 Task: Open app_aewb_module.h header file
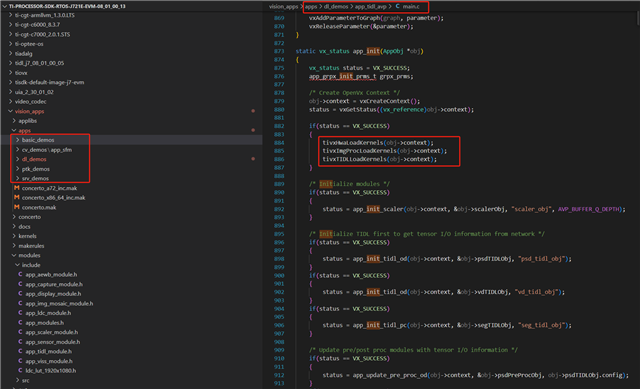[x=51, y=274]
